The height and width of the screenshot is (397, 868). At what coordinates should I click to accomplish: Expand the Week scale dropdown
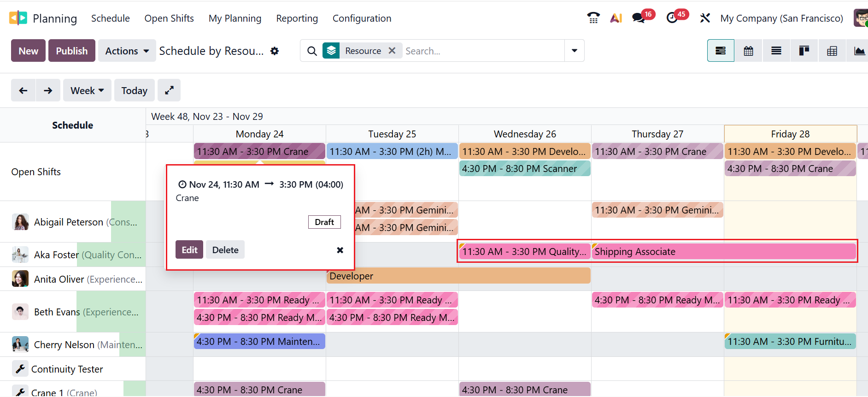pyautogui.click(x=87, y=90)
